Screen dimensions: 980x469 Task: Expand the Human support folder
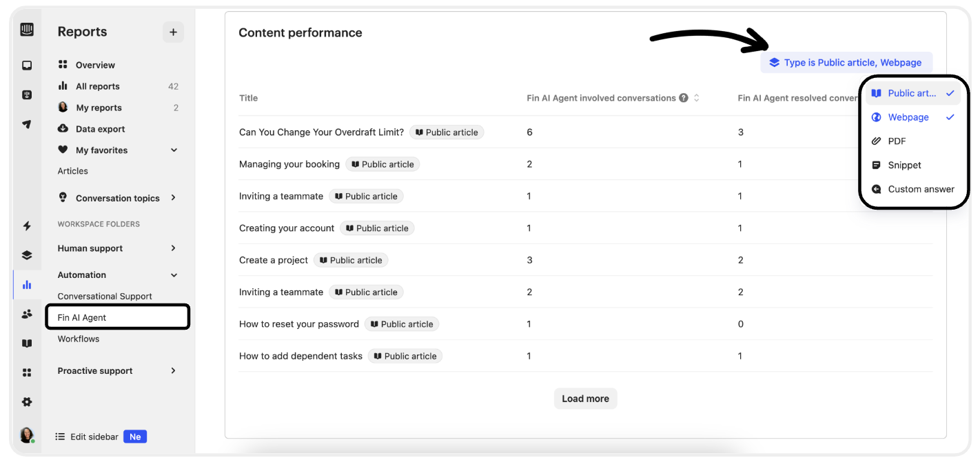[117, 248]
